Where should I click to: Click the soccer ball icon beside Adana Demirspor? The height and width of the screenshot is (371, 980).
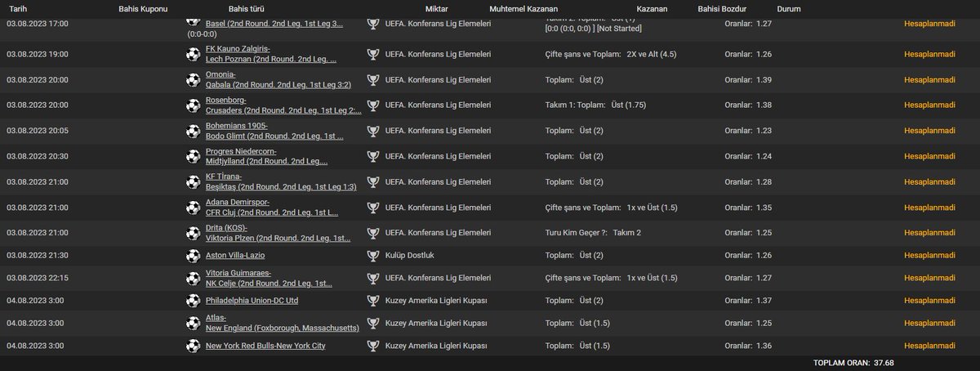[x=193, y=207]
